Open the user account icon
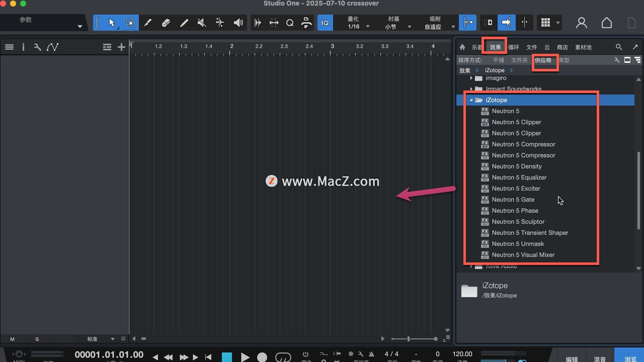 (x=581, y=23)
